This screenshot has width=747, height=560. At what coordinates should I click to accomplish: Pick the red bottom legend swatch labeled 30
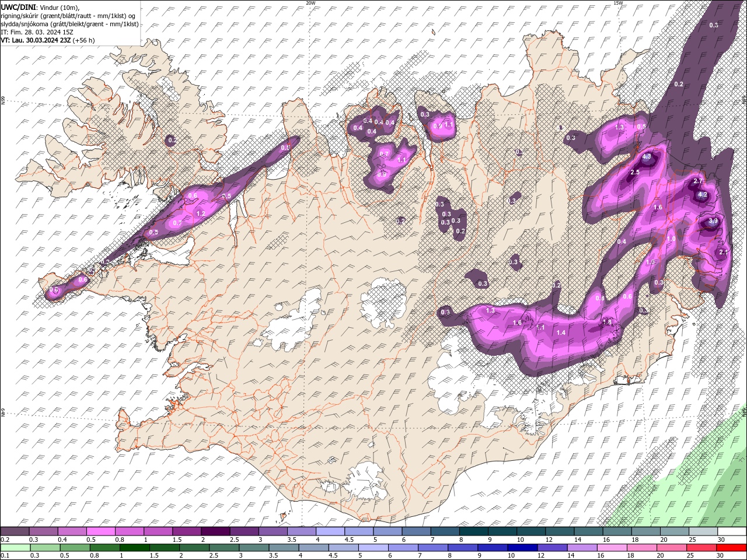pyautogui.click(x=732, y=548)
